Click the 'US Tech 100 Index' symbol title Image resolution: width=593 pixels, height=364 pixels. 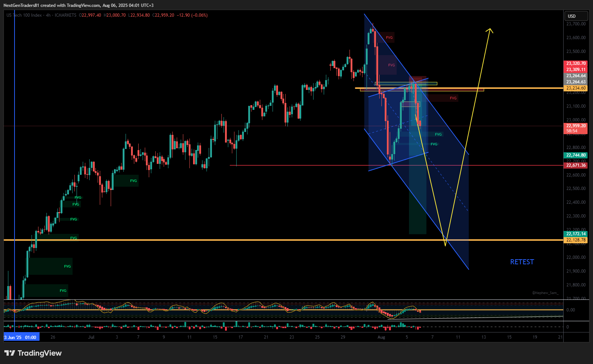click(x=24, y=15)
